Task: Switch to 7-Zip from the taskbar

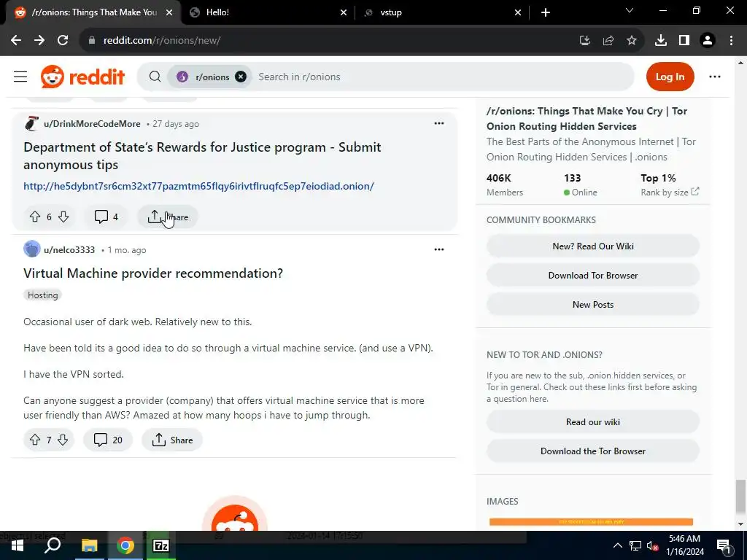Action: [x=161, y=545]
